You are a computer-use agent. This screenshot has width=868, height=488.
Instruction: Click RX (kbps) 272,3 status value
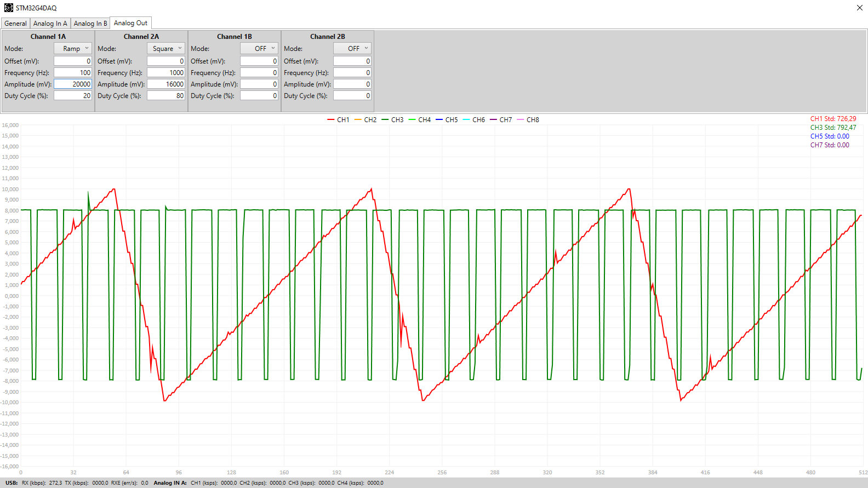click(x=55, y=483)
